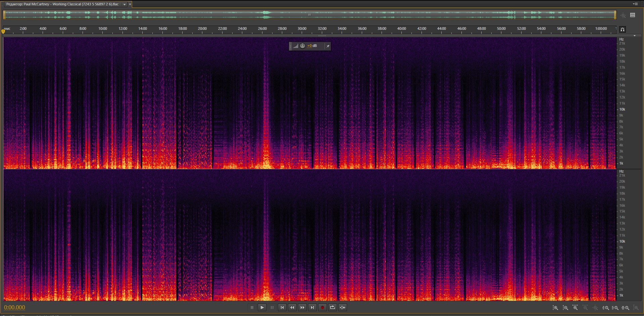Image resolution: width=644 pixels, height=316 pixels.
Task: Click the +0 dB volume adjust knob
Action: point(302,46)
